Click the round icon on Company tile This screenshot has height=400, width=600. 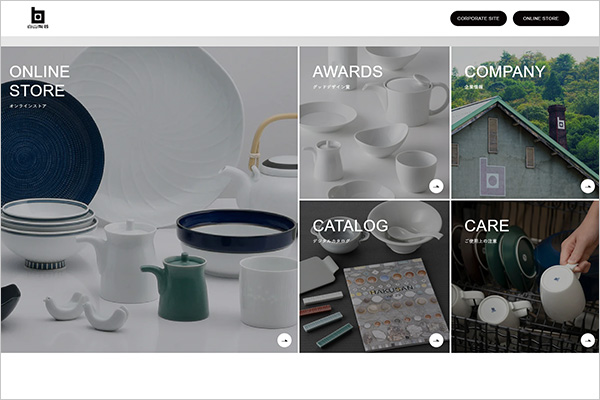point(588,186)
